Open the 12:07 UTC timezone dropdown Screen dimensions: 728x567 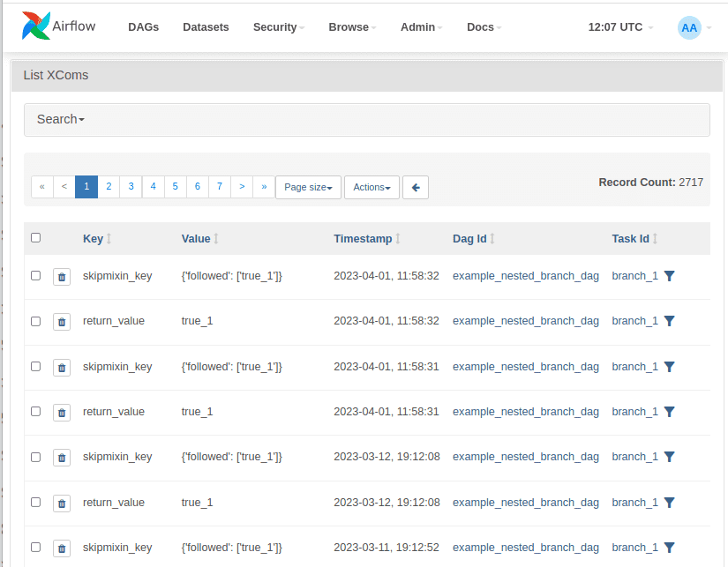(x=620, y=27)
